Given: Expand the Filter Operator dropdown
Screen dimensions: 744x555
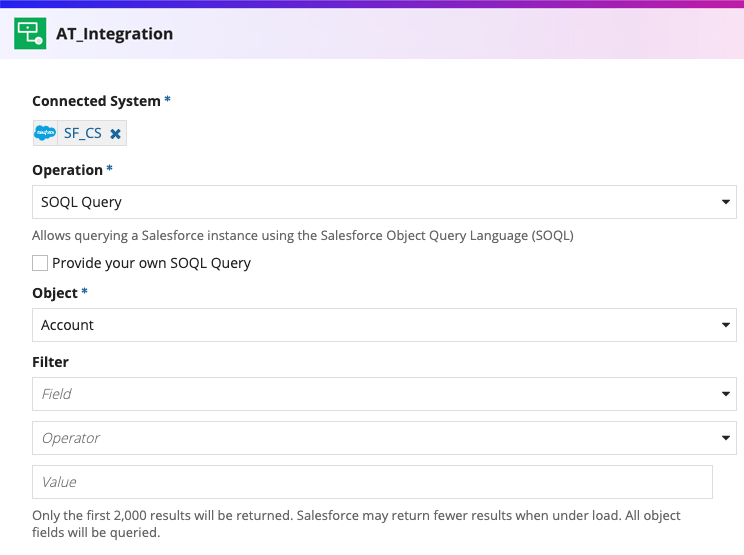Looking at the screenshot, I should pos(384,438).
